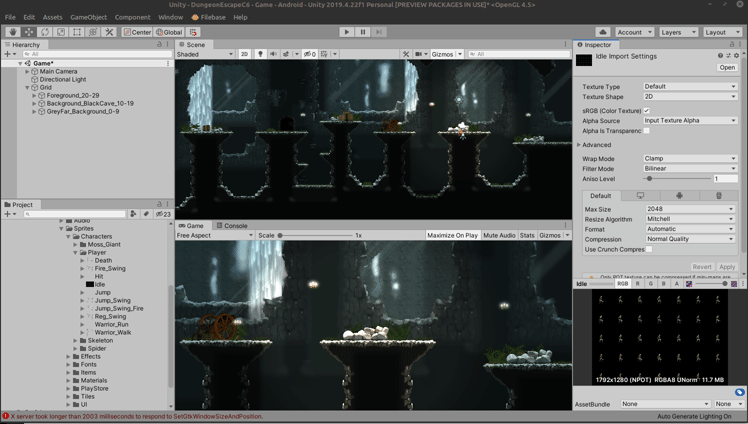Screen dimensions: 748x424
Task: Expand Main Camera in Hierarchy
Action: [27, 71]
